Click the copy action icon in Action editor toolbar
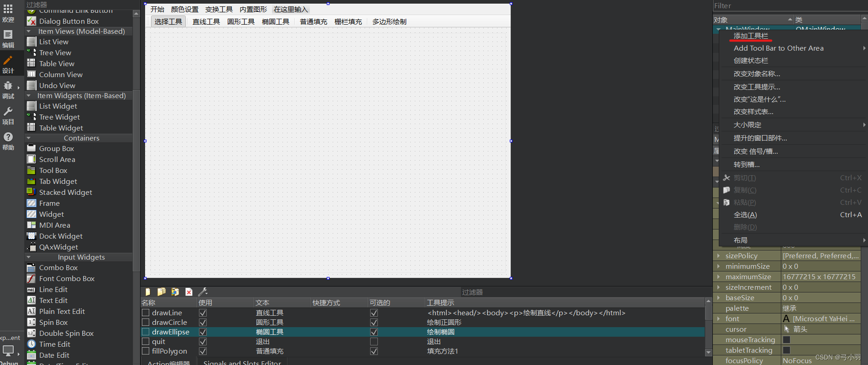This screenshot has width=868, height=365. (162, 292)
